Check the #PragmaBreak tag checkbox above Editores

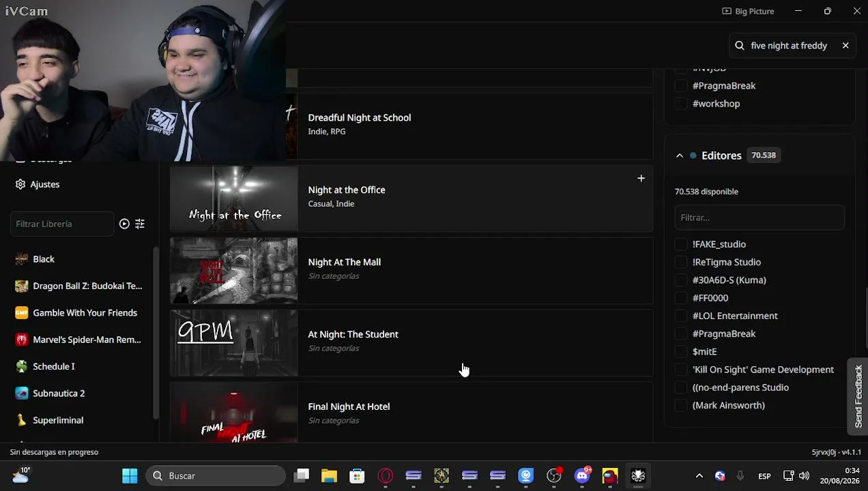point(680,86)
